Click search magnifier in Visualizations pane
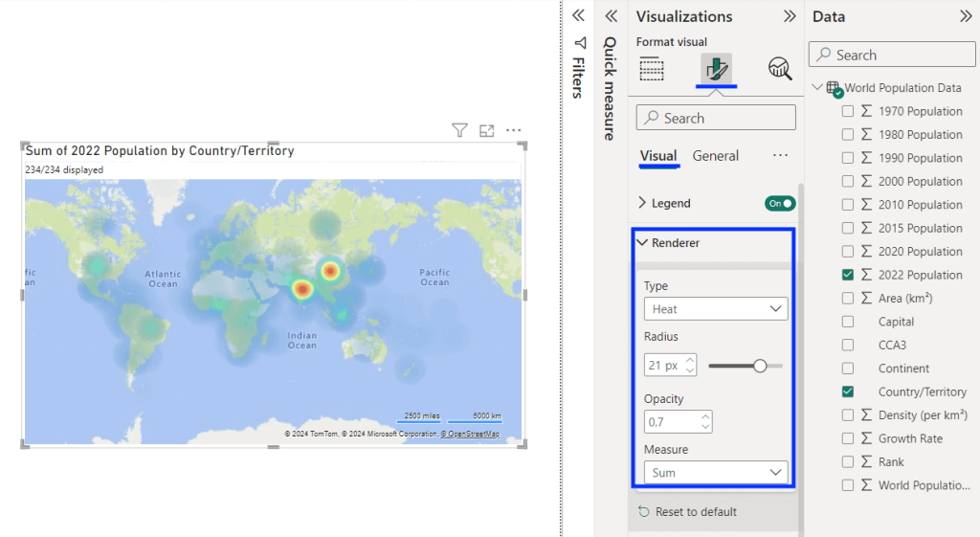The image size is (980, 537). [652, 118]
